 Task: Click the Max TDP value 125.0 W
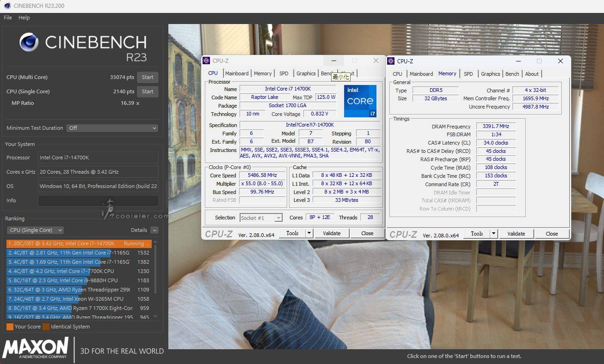point(326,97)
